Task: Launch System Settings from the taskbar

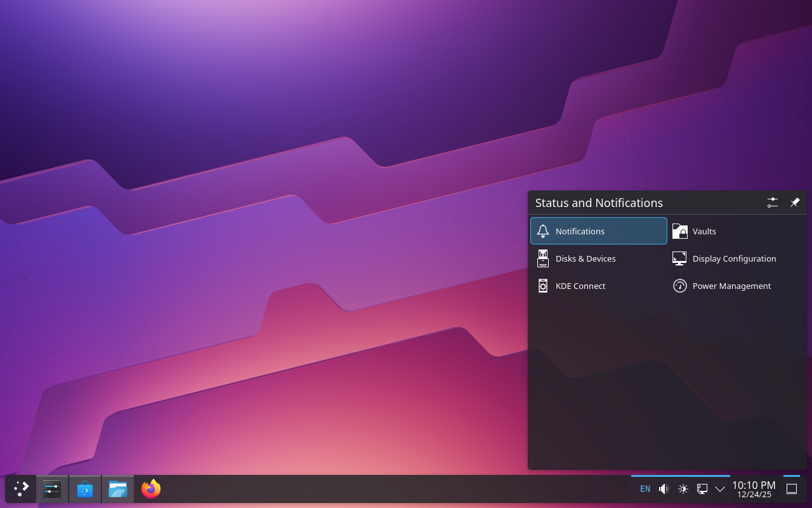Action: click(x=52, y=489)
